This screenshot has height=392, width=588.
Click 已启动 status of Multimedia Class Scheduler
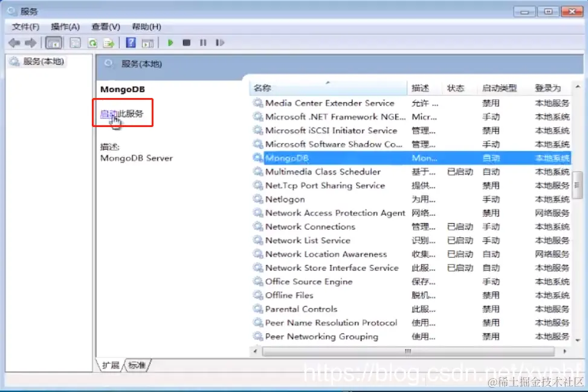(x=460, y=172)
